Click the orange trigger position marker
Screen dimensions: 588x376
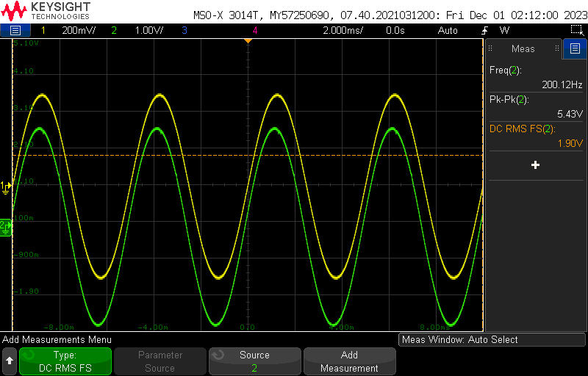(248, 40)
